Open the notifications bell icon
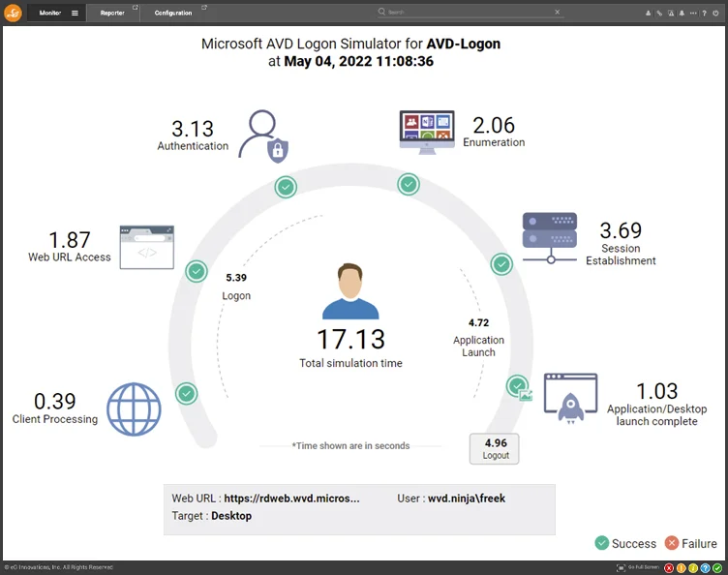The image size is (728, 575). 682,14
